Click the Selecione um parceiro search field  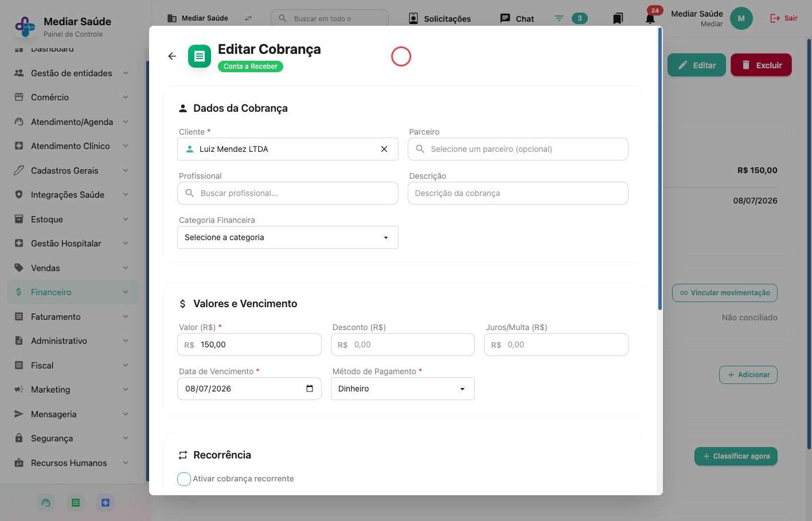[x=518, y=149]
